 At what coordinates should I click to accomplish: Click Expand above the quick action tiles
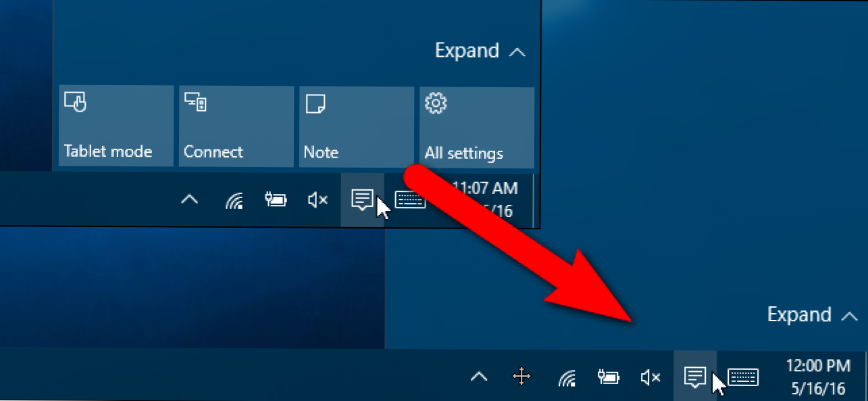[480, 51]
